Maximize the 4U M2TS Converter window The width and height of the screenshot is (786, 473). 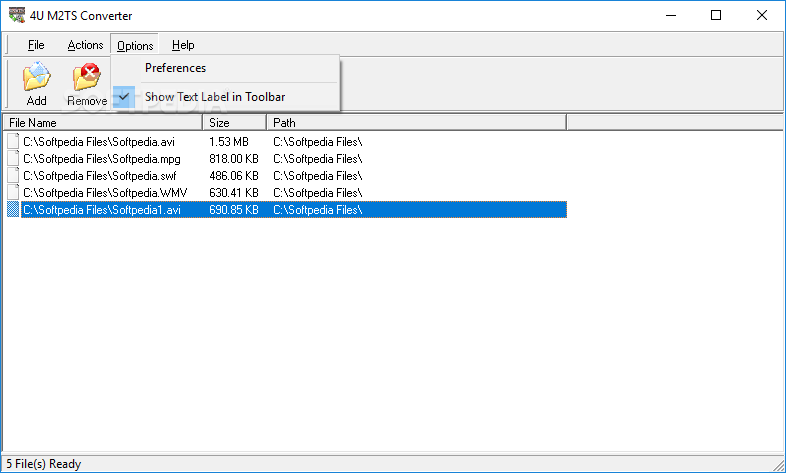[716, 16]
